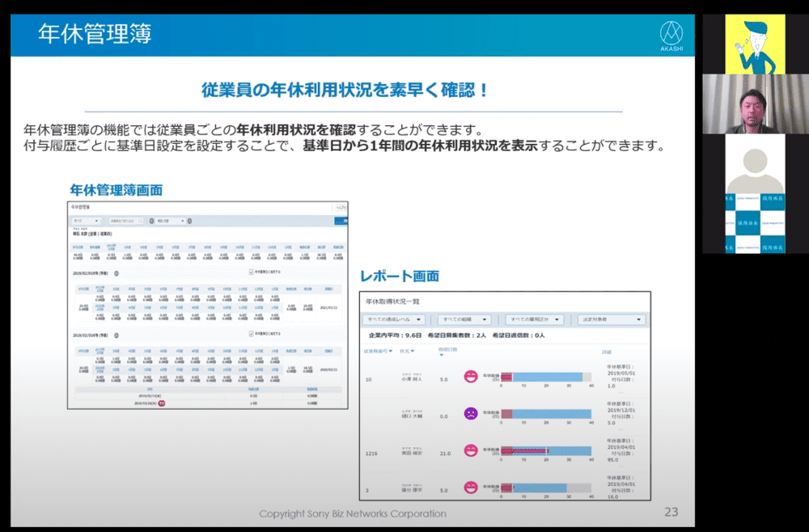The height and width of the screenshot is (532, 809).
Task: Click the smiley face for employee 1216
Action: point(469,450)
